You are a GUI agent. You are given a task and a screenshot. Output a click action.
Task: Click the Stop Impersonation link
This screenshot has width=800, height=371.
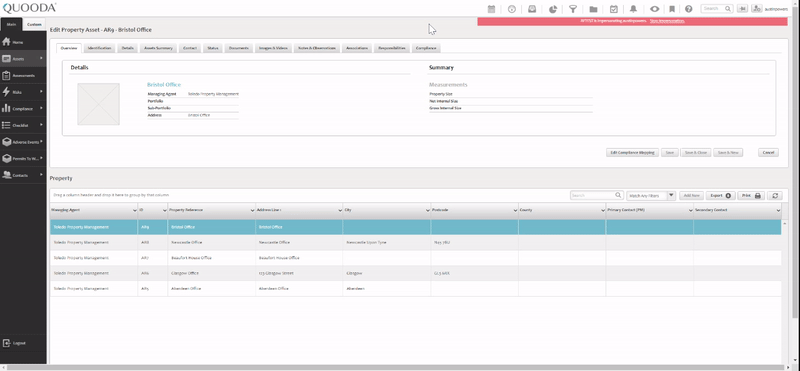(x=667, y=21)
